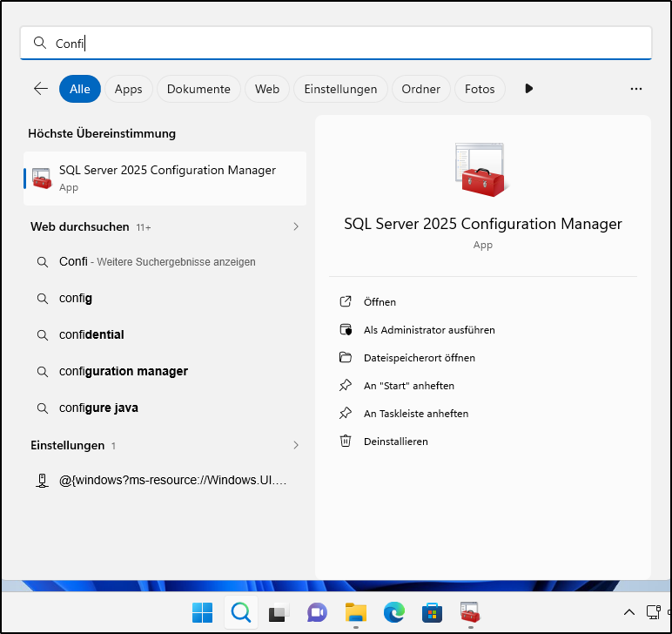Switch to the Ordner filter tab

pos(420,89)
